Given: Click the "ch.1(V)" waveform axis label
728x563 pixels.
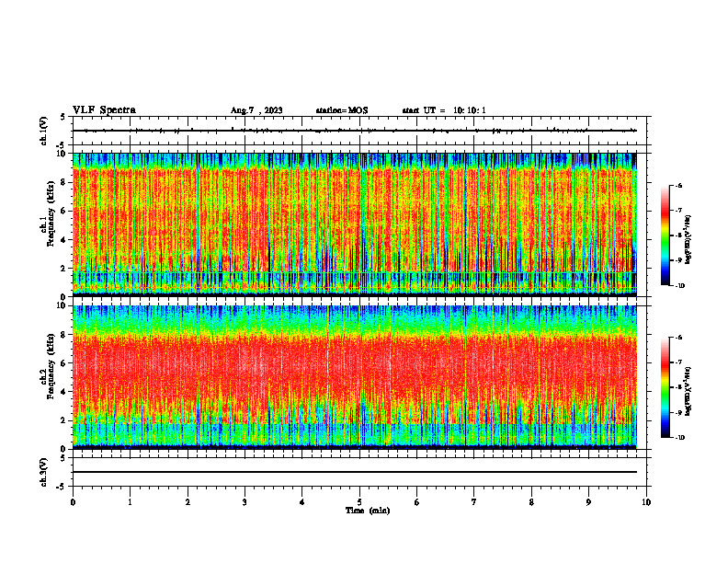Looking at the screenshot, I should click(44, 131).
